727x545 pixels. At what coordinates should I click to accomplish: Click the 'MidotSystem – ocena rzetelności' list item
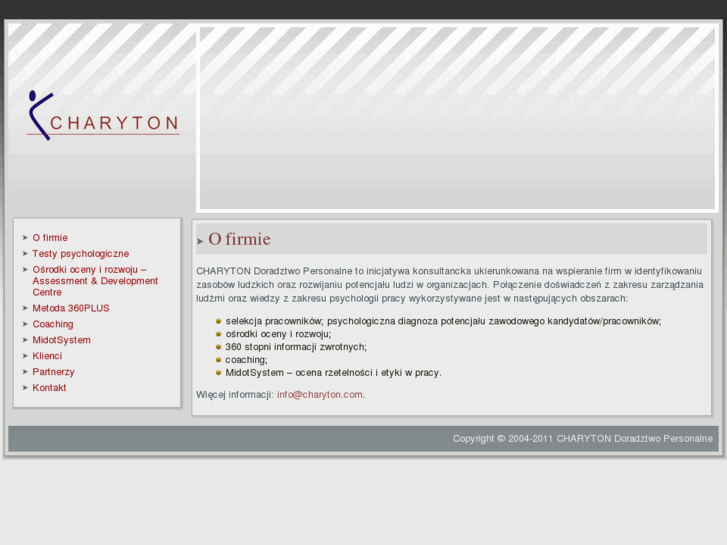click(333, 373)
